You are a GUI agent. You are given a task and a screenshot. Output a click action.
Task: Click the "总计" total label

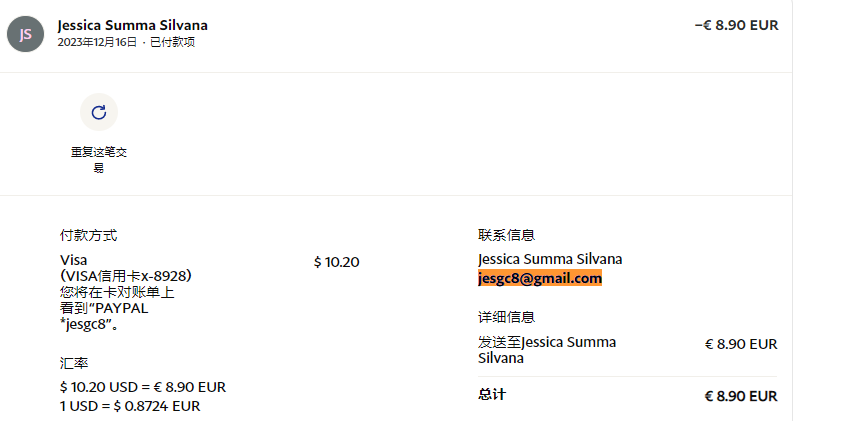492,394
